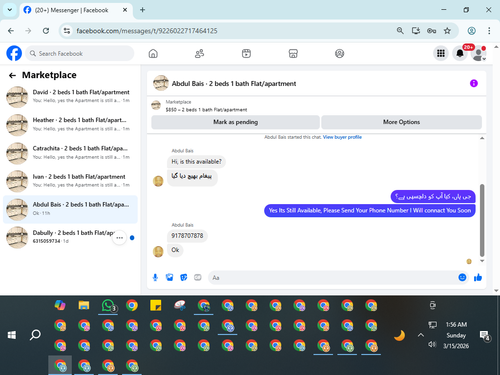The width and height of the screenshot is (500, 375).
Task: Open the Windows notification center icon
Action: [484, 335]
